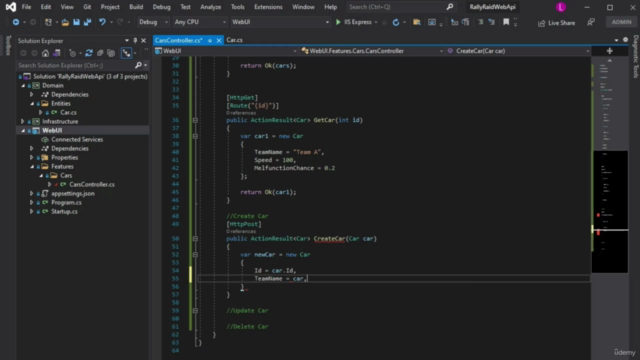Toggle Preview Selected Items button
The width and height of the screenshot is (640, 360).
click(x=127, y=53)
